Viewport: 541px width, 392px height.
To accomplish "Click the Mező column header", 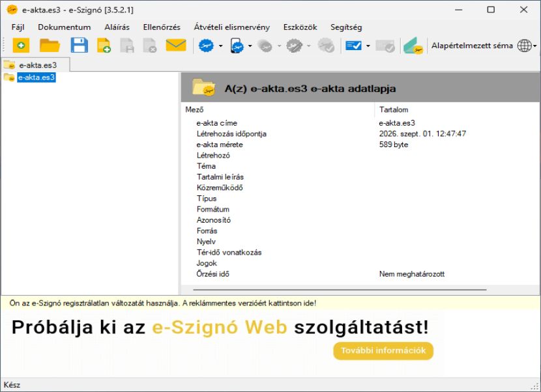I will (x=278, y=109).
